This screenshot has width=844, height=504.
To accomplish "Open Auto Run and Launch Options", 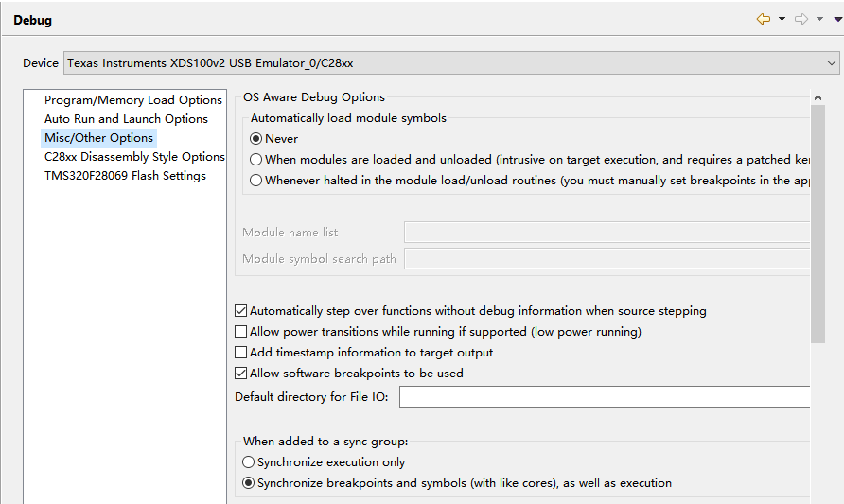I will 126,119.
